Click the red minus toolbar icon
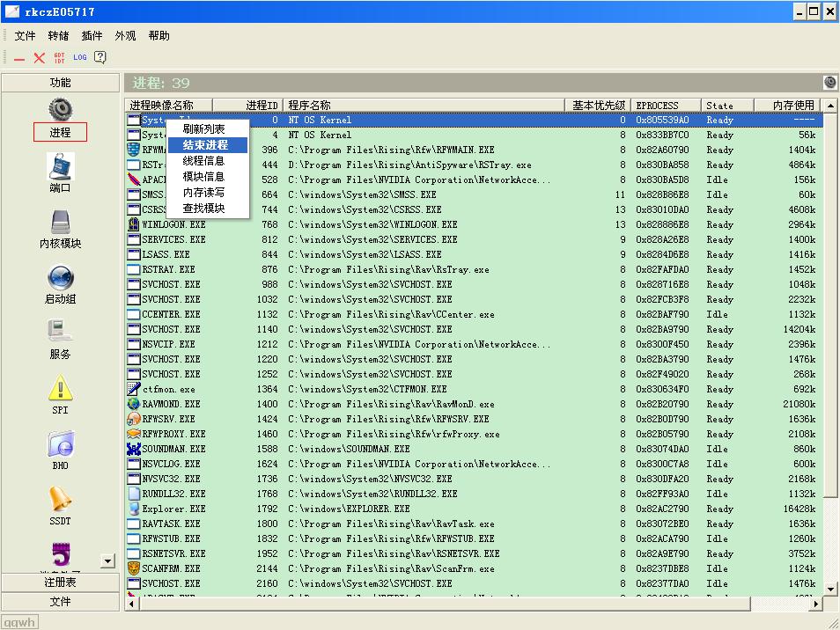 click(x=19, y=59)
